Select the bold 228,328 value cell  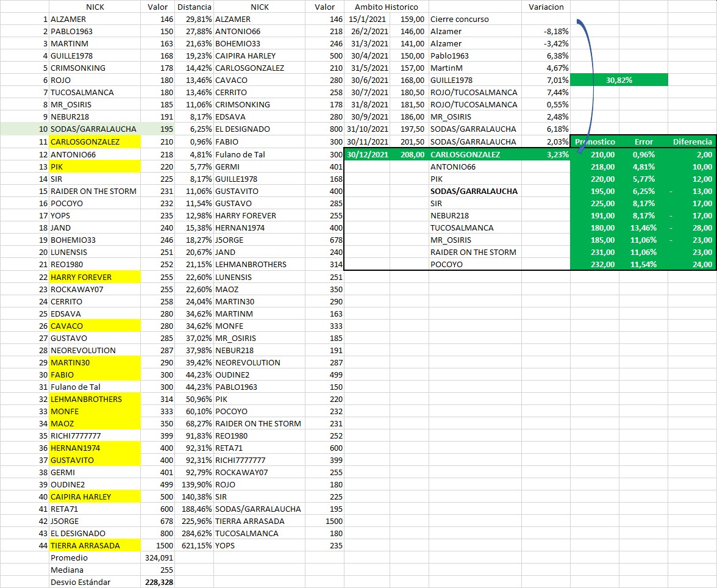[158, 582]
